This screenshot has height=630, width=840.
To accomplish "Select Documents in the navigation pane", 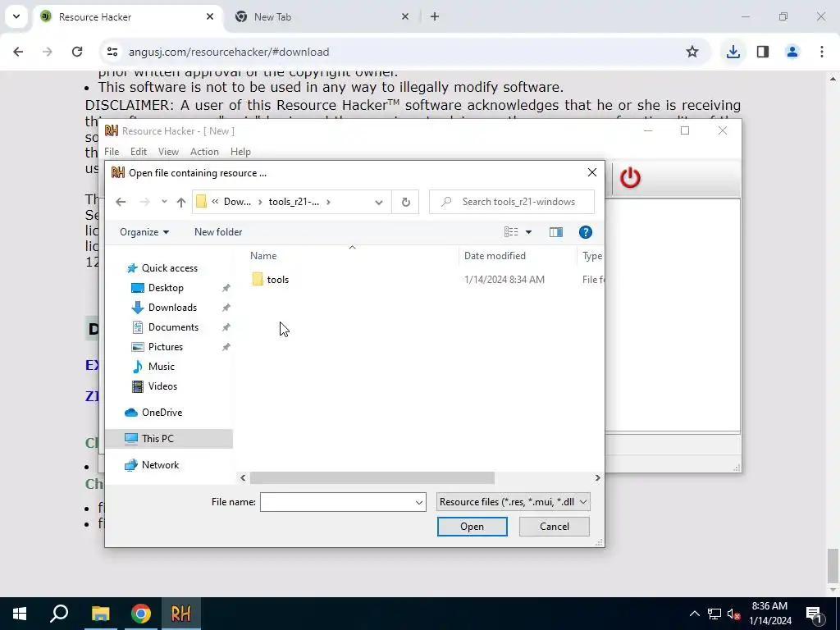I will (173, 327).
